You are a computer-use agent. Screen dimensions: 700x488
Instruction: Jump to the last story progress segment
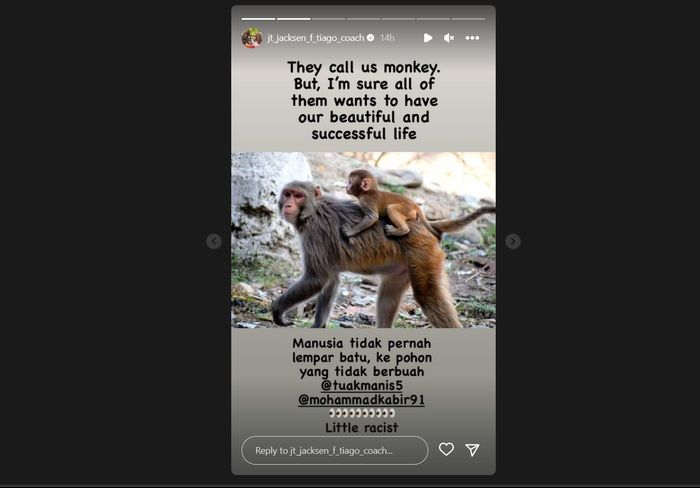[468, 19]
